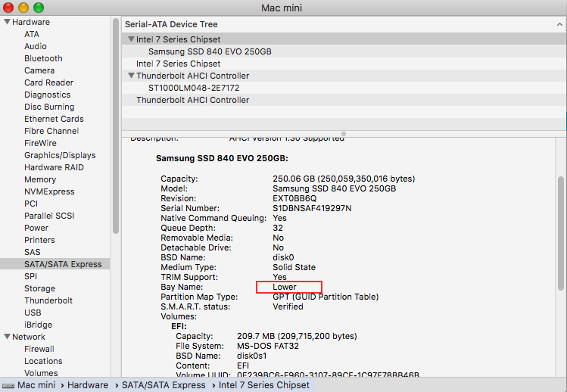Screen dimensions: 567x392
Task: Select ATA in the sidebar
Action: pos(32,34)
